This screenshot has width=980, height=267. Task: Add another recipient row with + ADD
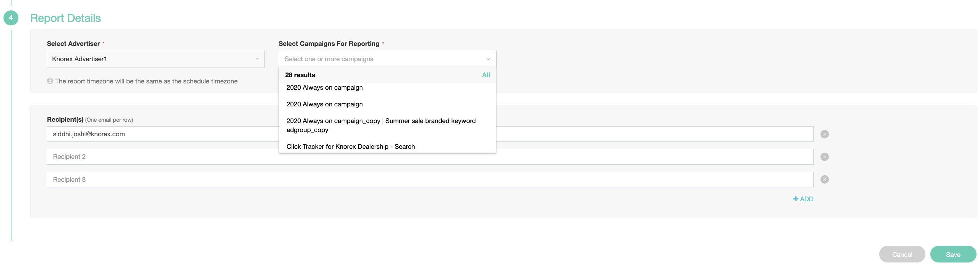[803, 199]
